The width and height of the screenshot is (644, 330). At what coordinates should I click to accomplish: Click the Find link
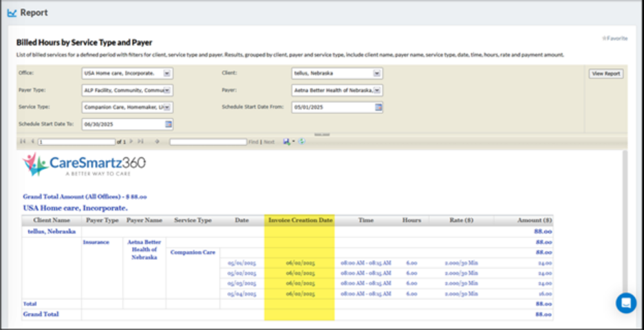click(x=253, y=142)
